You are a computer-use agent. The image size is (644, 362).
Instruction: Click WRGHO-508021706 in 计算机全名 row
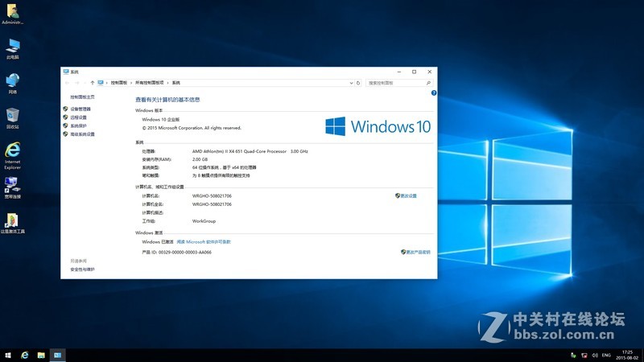click(x=212, y=204)
